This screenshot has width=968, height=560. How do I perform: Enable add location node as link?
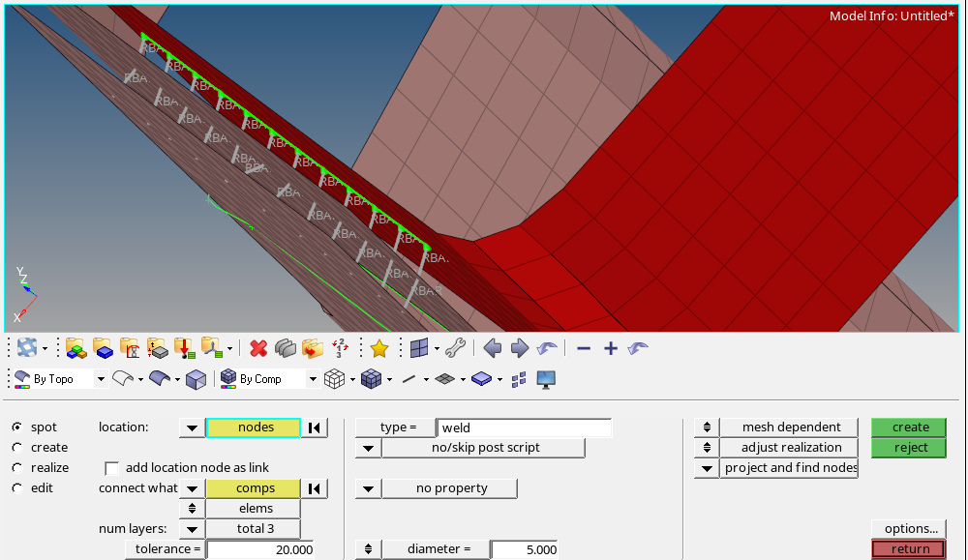coord(112,467)
